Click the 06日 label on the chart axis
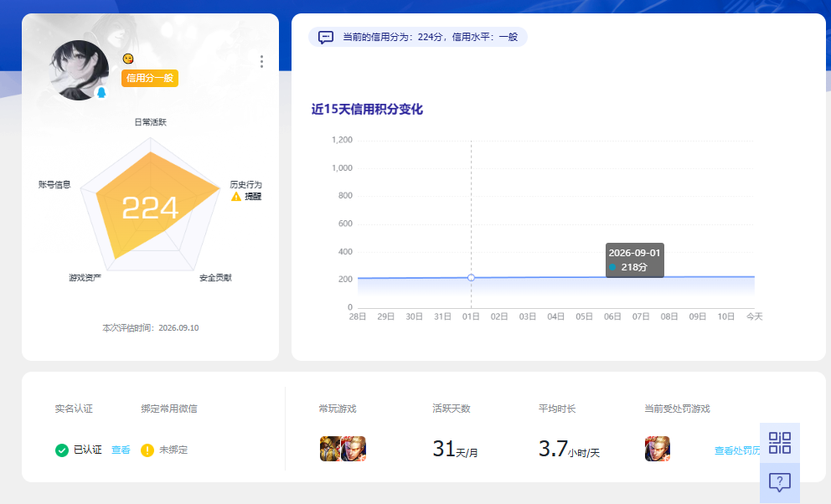This screenshot has height=504, width=831. (x=612, y=316)
